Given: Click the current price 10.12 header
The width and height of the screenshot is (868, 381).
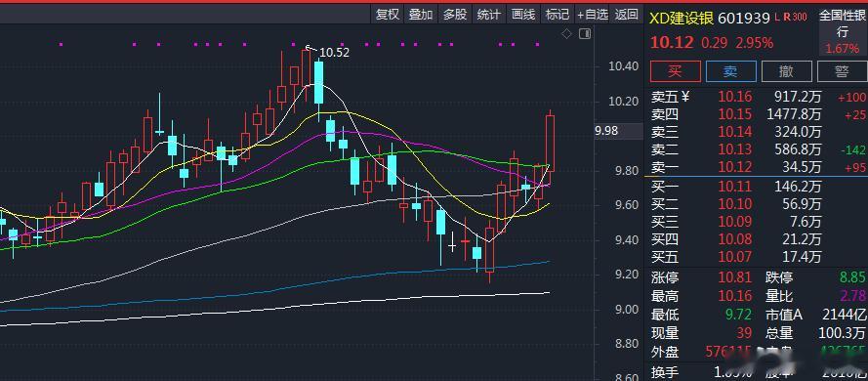Looking at the screenshot, I should coord(672,43).
